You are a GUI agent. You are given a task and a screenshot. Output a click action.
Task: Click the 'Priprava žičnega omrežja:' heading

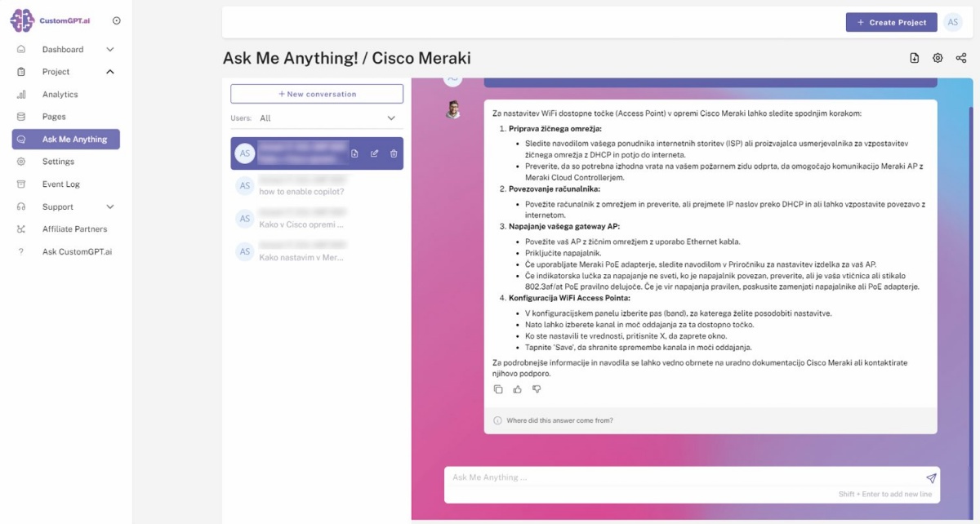click(x=555, y=129)
